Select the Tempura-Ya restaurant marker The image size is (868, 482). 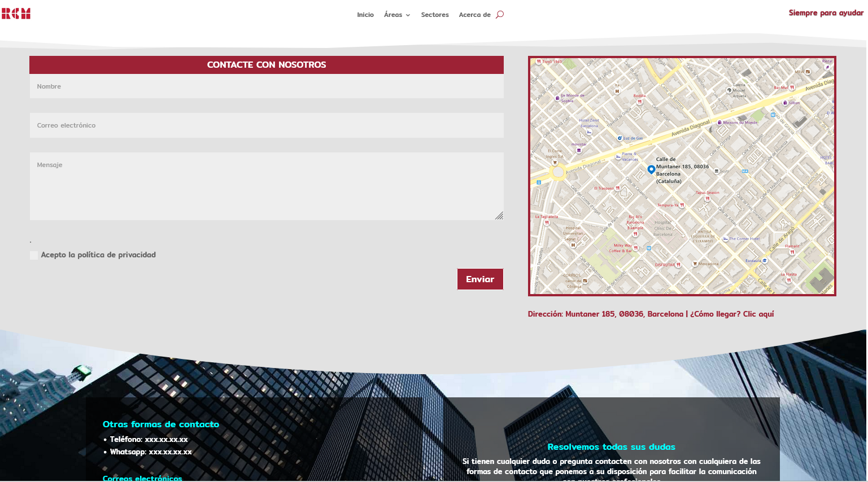pos(682,205)
